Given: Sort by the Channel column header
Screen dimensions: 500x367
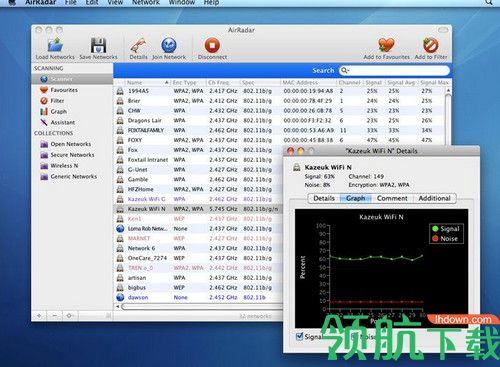Looking at the screenshot, I should pos(349,82).
